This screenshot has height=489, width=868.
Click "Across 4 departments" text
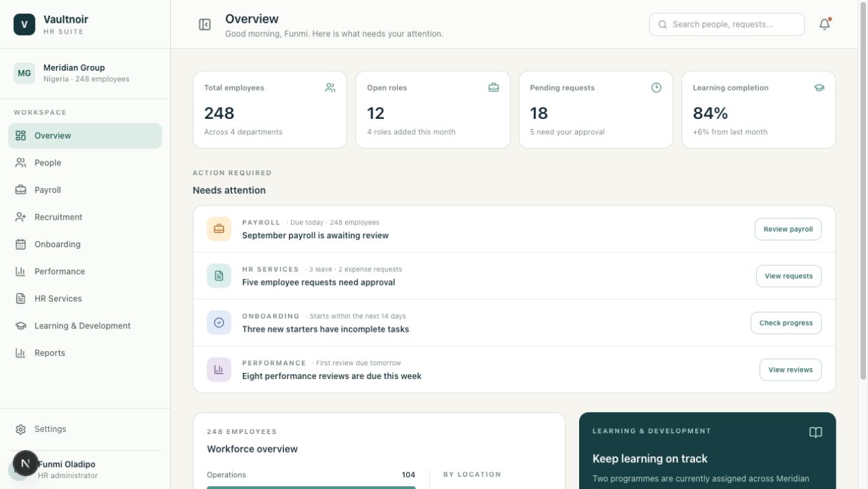tap(243, 132)
